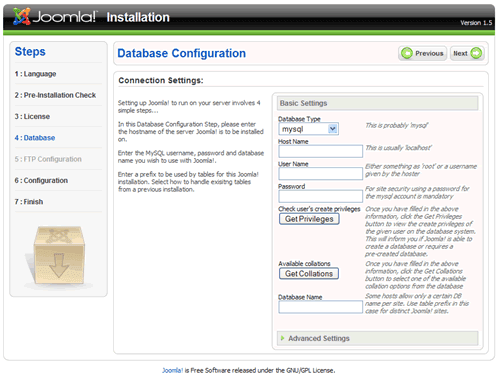Screen dimensions: 500x377
Task: Focus the User Name input field
Action: pos(321,174)
